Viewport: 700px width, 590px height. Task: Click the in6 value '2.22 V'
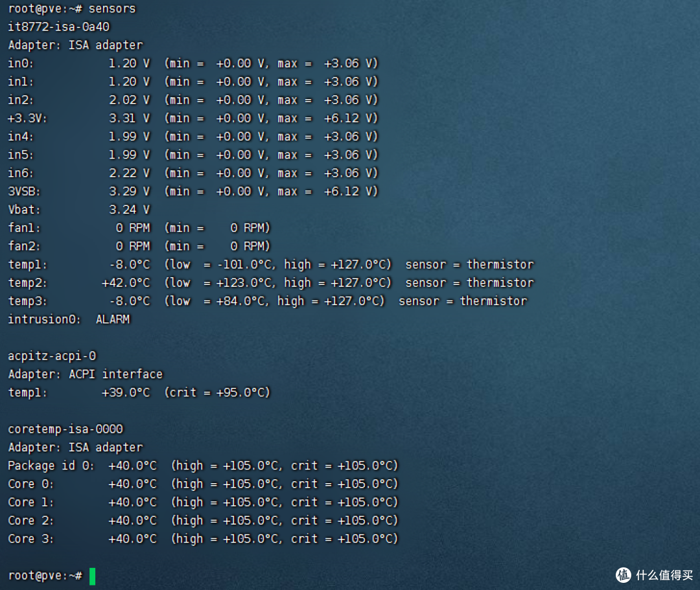pyautogui.click(x=129, y=173)
